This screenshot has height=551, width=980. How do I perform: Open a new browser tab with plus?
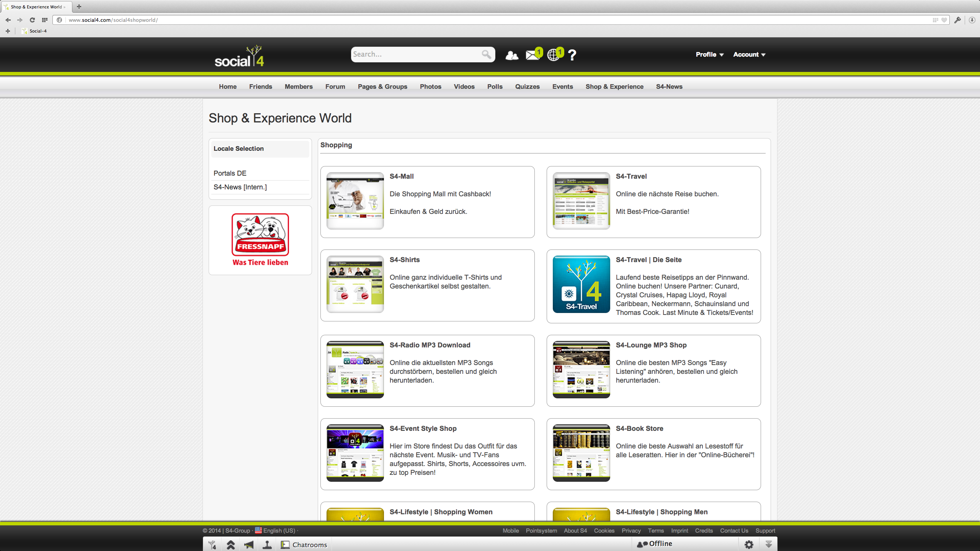coord(79,7)
